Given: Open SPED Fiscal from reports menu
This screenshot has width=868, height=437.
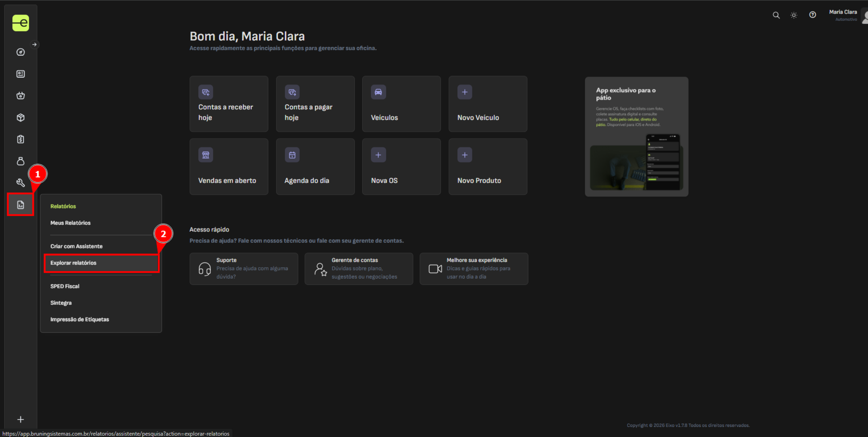Looking at the screenshot, I should 65,286.
